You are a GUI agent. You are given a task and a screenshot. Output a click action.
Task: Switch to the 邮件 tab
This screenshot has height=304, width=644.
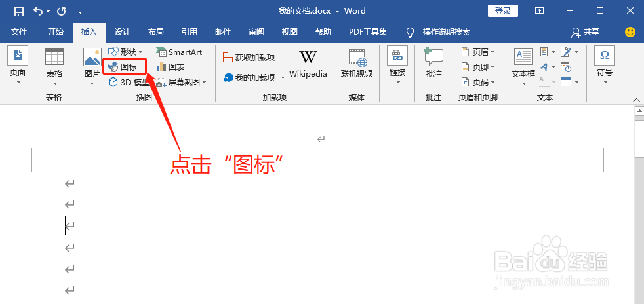[222, 32]
